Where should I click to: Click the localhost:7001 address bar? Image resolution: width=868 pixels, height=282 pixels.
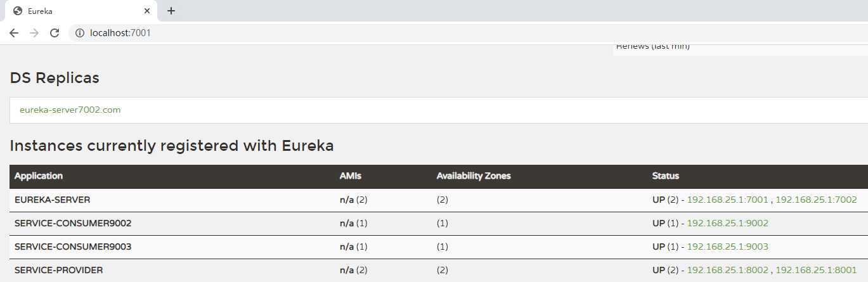469,33
